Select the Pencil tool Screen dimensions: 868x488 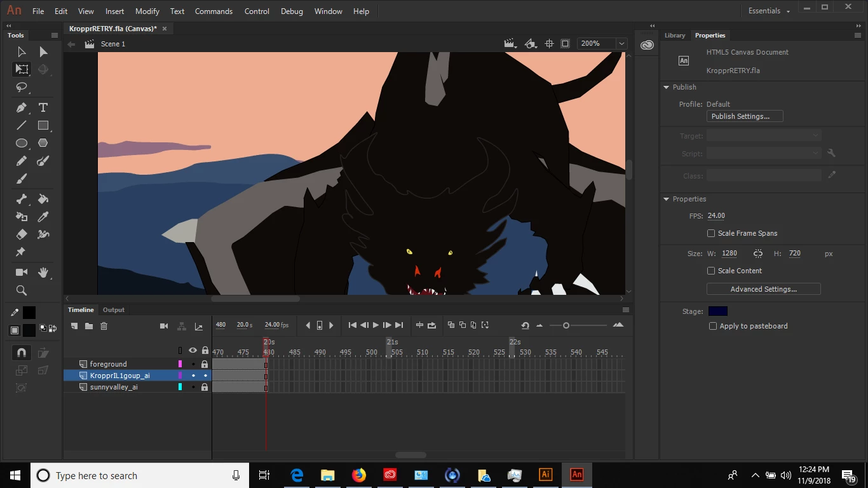[22, 161]
